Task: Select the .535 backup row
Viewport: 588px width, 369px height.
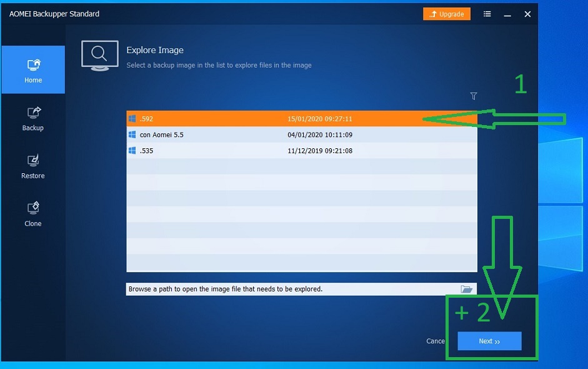Action: tap(302, 151)
